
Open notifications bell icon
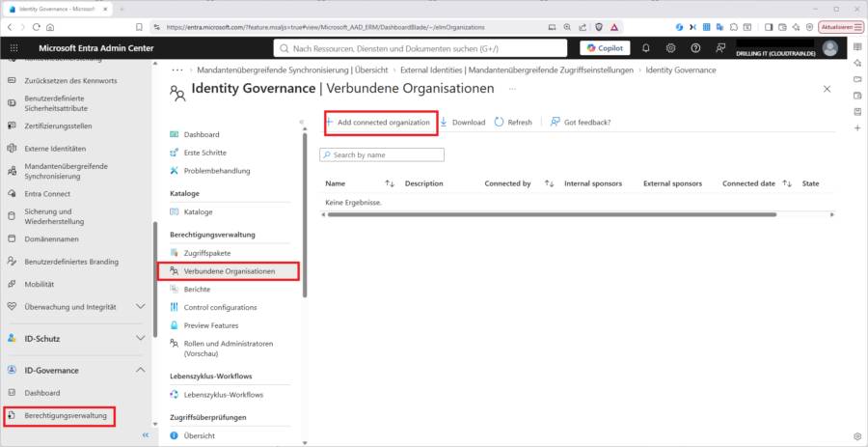pos(645,48)
